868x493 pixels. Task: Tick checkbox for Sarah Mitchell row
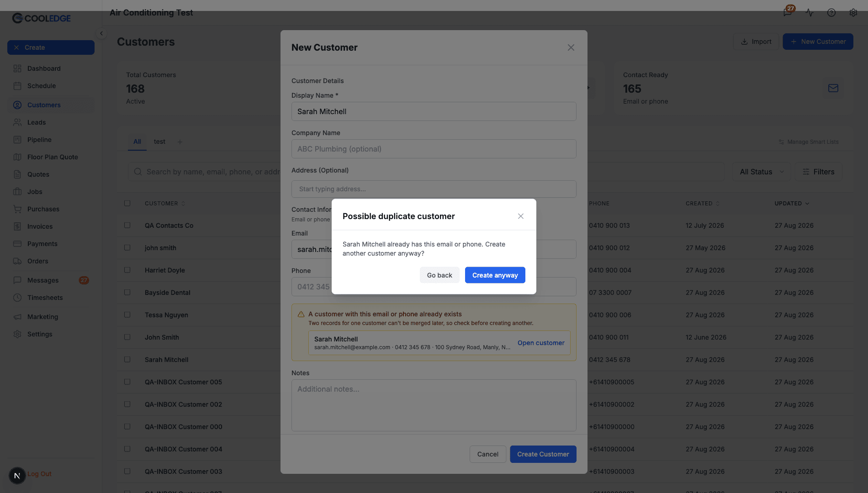(x=127, y=360)
